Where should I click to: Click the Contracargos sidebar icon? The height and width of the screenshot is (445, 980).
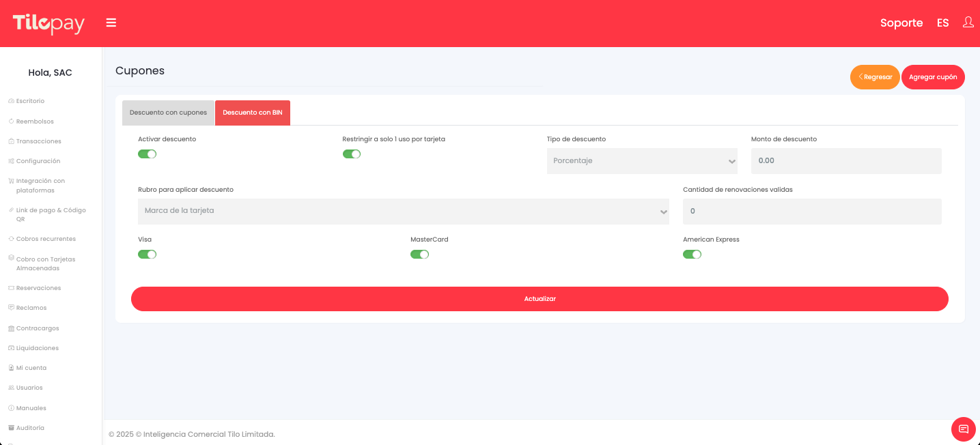coord(11,328)
